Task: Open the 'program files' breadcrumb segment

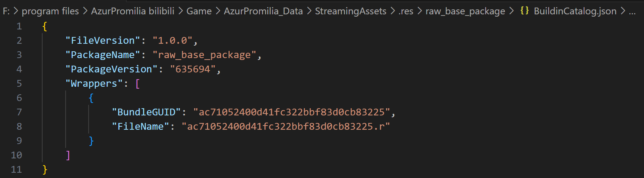Action: tap(50, 11)
